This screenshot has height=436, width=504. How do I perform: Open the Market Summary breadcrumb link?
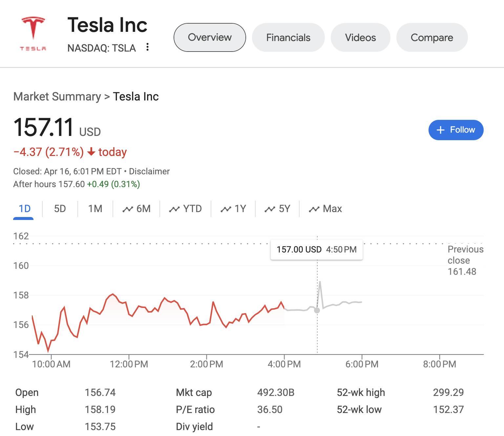pos(57,97)
